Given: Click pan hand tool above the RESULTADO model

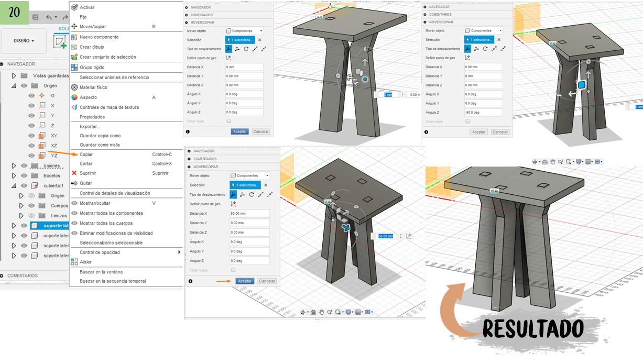Looking at the screenshot, I should tap(553, 162).
